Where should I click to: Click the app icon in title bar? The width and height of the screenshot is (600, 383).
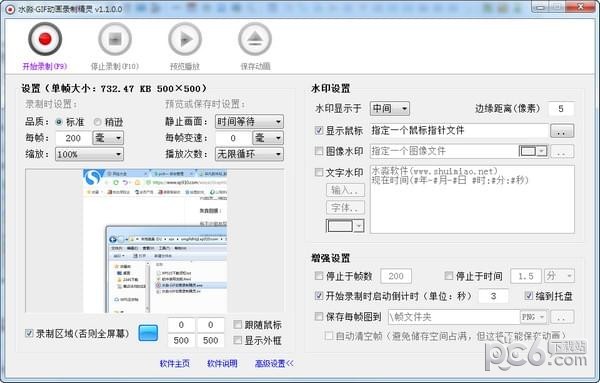(x=10, y=9)
